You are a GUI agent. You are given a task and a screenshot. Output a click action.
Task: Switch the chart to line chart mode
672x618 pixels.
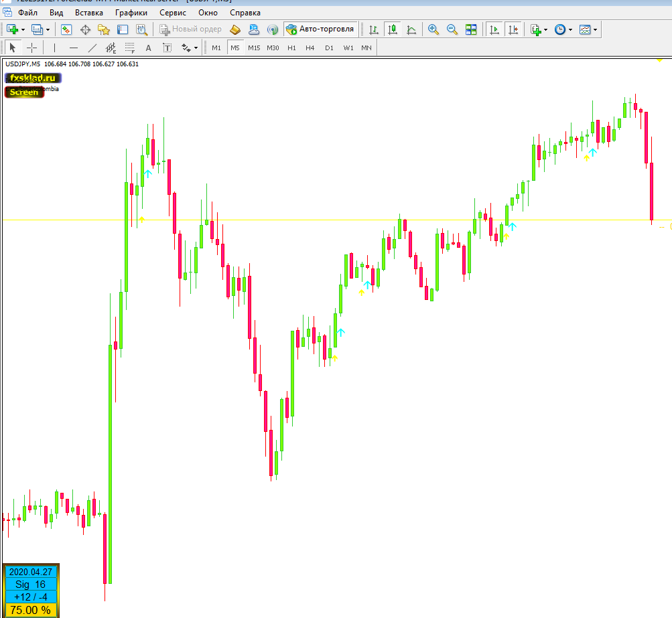pyautogui.click(x=411, y=29)
